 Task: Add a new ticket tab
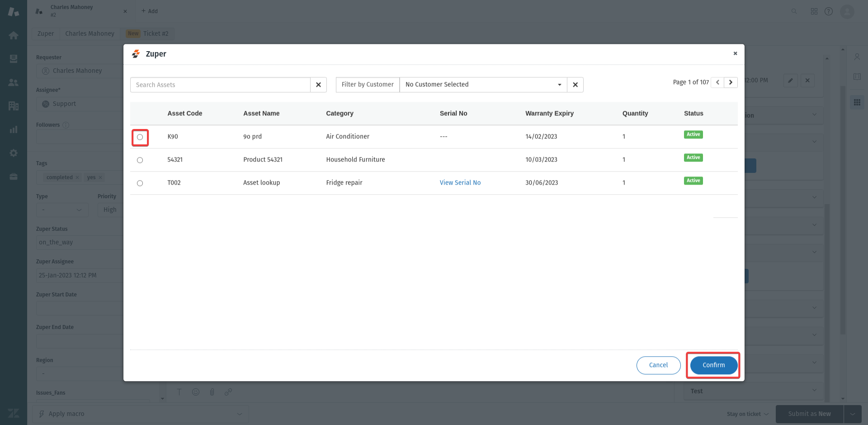tap(150, 11)
